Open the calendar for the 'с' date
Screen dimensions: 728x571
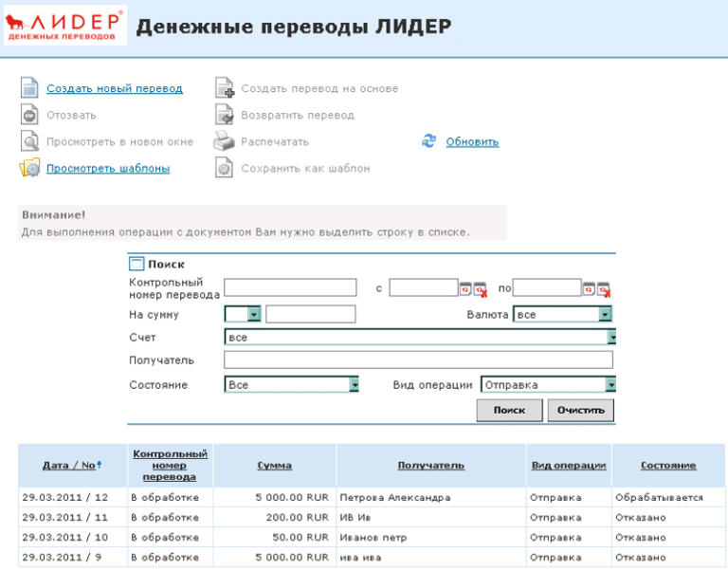click(x=465, y=288)
